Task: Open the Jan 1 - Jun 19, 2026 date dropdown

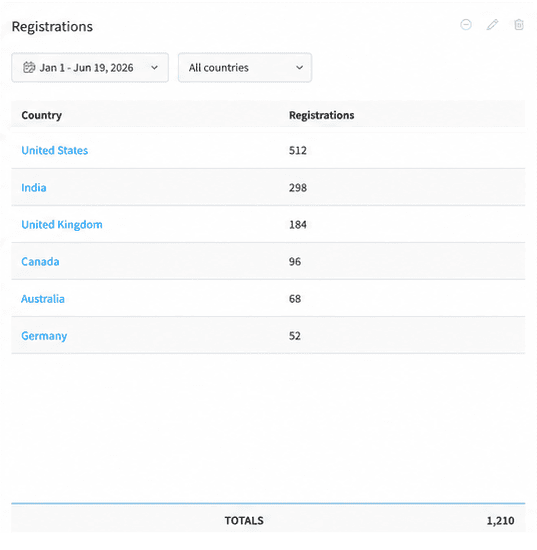Action: (x=90, y=67)
